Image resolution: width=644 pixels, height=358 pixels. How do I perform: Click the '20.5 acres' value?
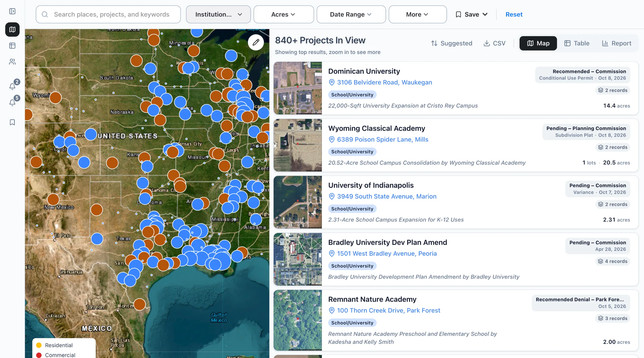616,163
